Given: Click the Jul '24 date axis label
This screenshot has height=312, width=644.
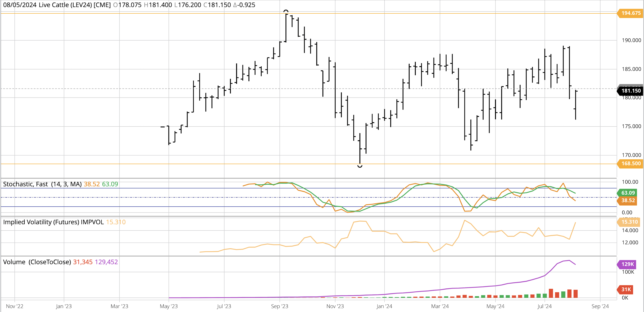Looking at the screenshot, I should 545,306.
